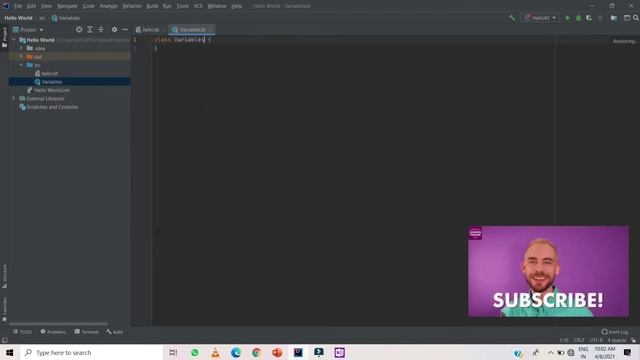640x360 pixels.
Task: Expand the out folder arrow
Action: coord(21,56)
